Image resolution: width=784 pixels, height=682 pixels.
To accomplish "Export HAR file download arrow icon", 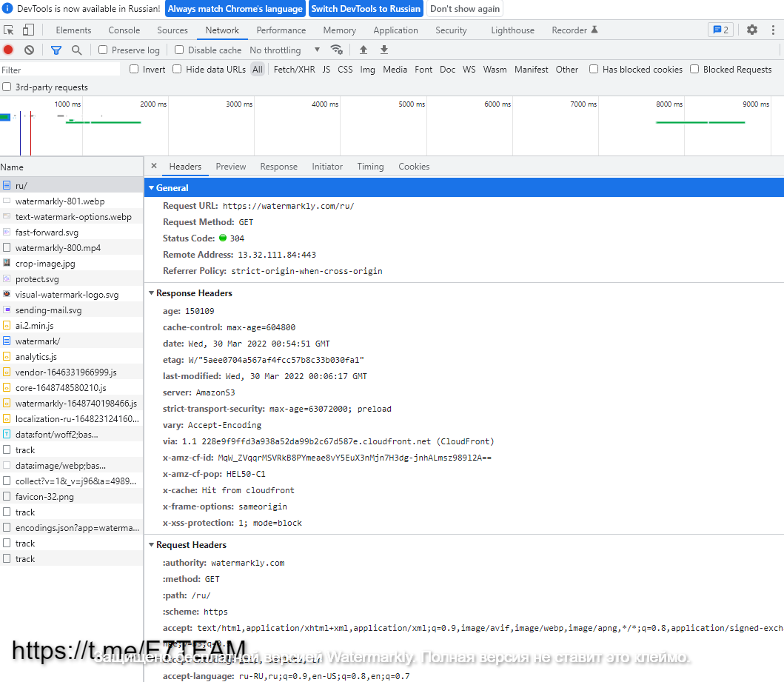I will [x=384, y=50].
